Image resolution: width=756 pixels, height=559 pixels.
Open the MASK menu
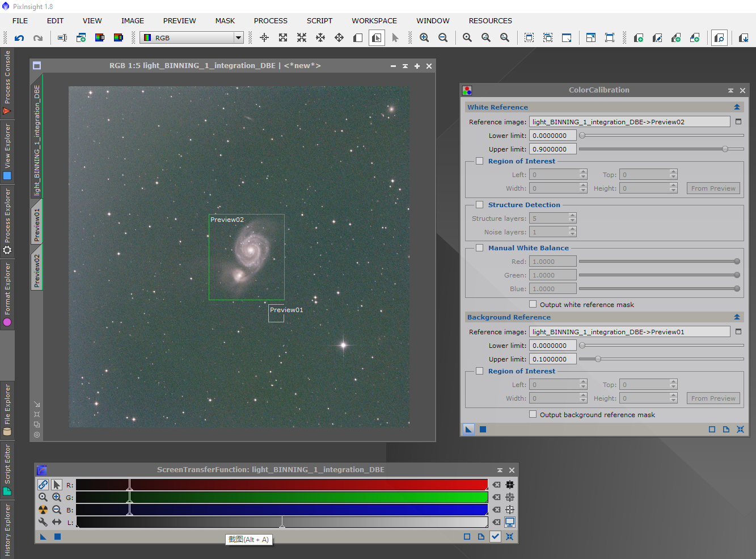(225, 20)
